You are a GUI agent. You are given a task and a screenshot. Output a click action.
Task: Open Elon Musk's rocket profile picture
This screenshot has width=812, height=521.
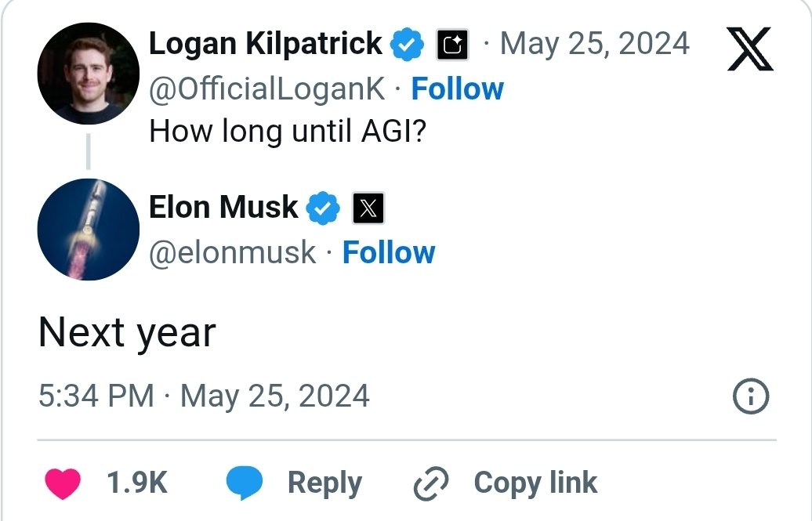point(88,229)
